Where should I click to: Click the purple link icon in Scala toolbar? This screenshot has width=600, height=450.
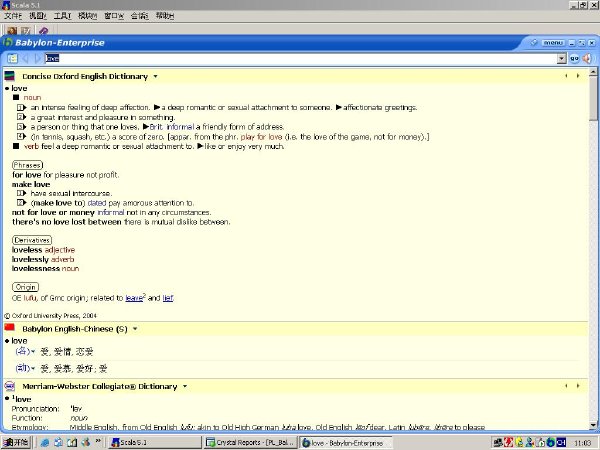tap(43, 30)
